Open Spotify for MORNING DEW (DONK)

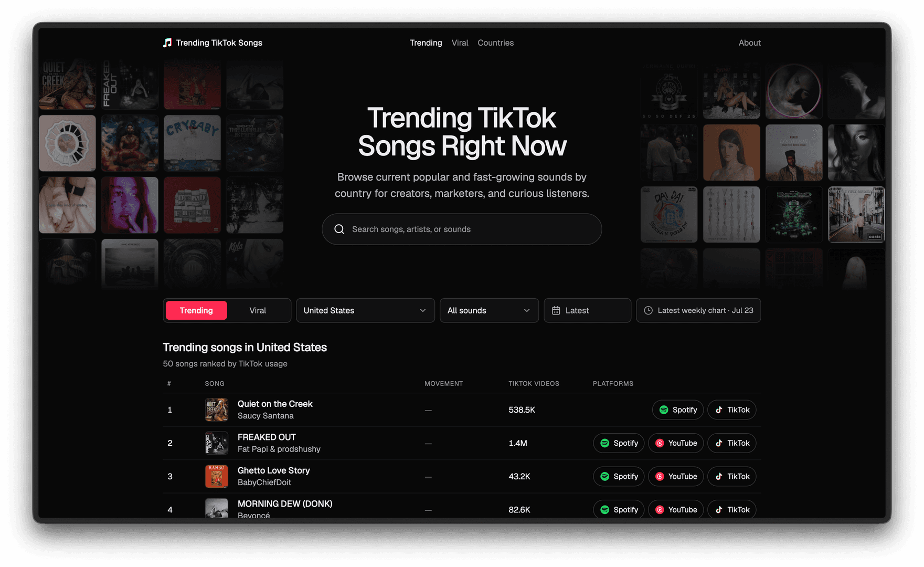pos(619,509)
